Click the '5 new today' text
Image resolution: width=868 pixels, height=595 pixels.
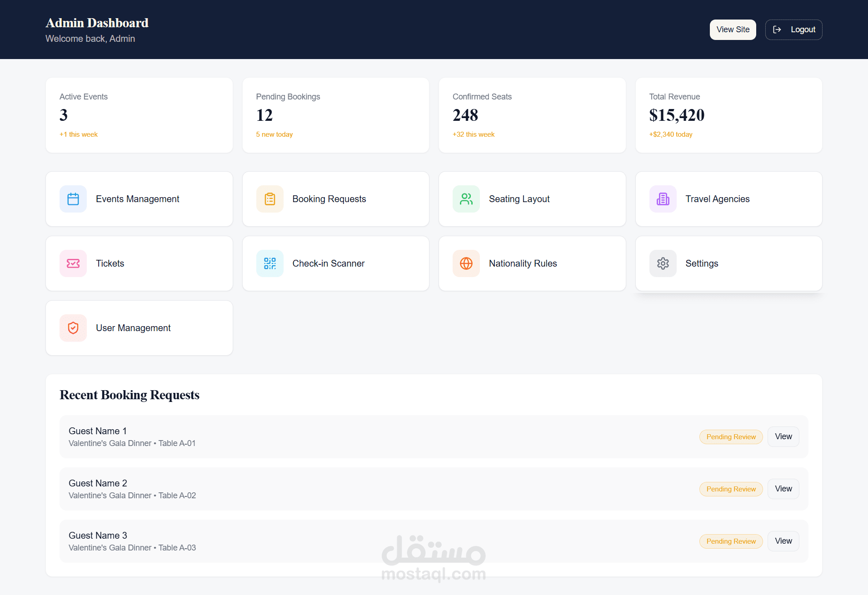pyautogui.click(x=274, y=134)
